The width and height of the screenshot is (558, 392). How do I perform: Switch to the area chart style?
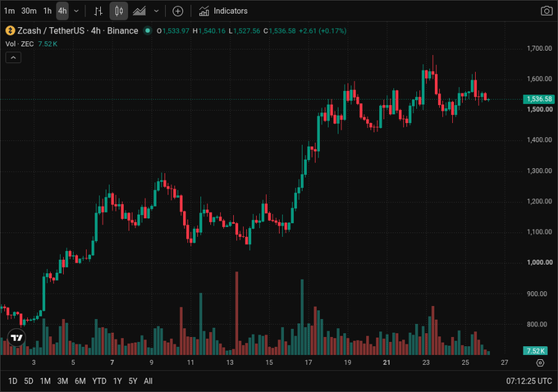coord(139,11)
